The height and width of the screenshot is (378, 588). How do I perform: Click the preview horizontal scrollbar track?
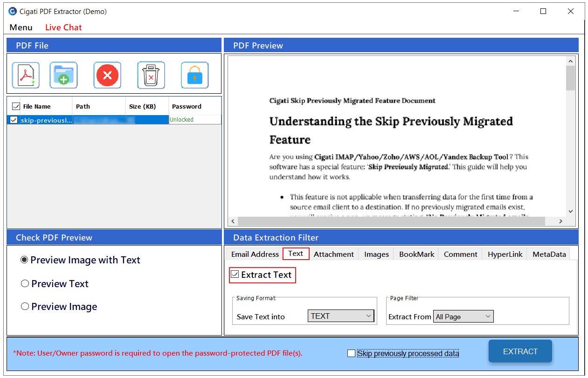click(x=398, y=221)
